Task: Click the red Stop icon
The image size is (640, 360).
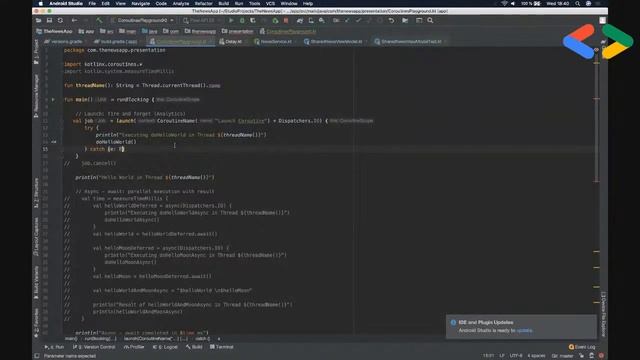Action: (x=286, y=20)
